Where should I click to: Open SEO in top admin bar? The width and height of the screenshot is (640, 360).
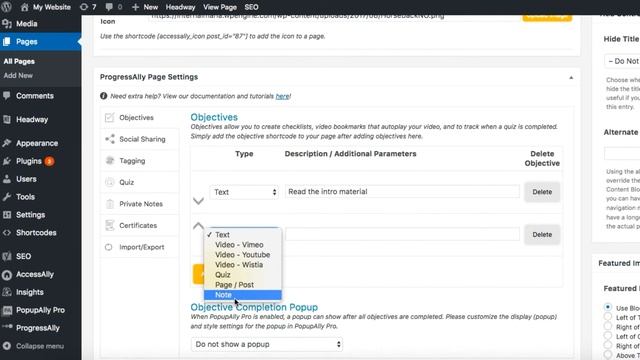pyautogui.click(x=251, y=7)
